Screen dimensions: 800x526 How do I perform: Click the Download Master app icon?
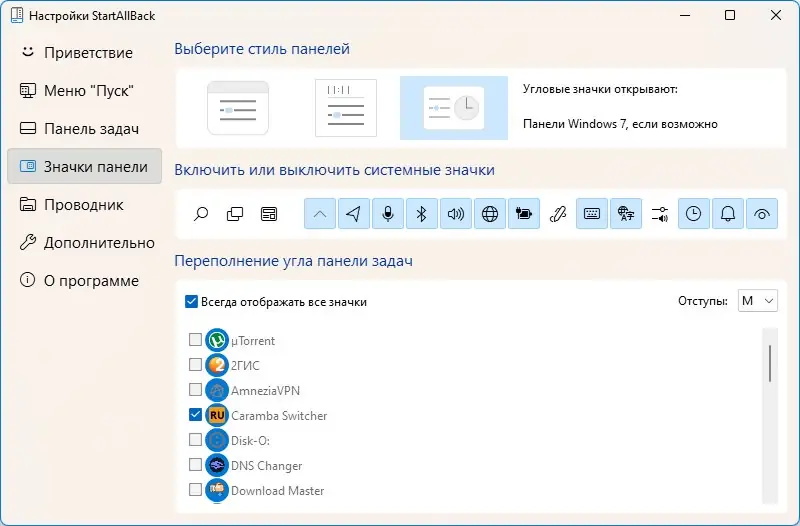[x=217, y=490]
